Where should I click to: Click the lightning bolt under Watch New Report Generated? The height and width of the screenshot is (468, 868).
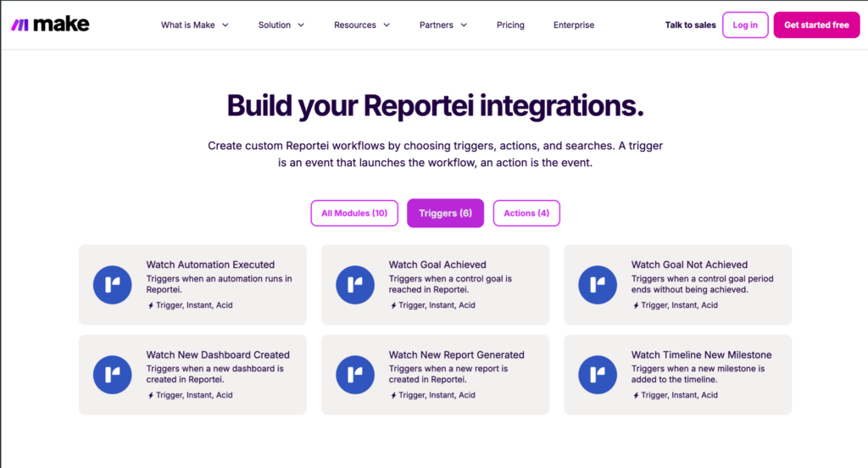[393, 395]
